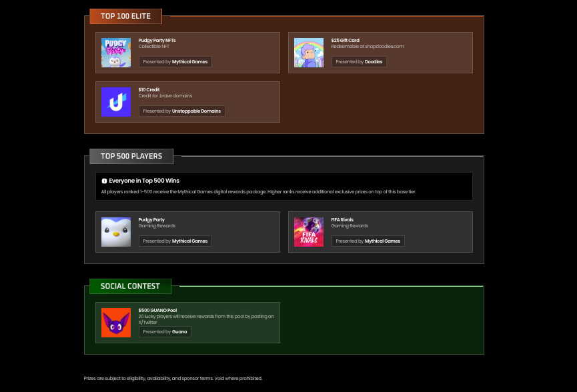This screenshot has width=577, height=392.
Task: Click the Collectible NFT subtitle
Action: [154, 47]
